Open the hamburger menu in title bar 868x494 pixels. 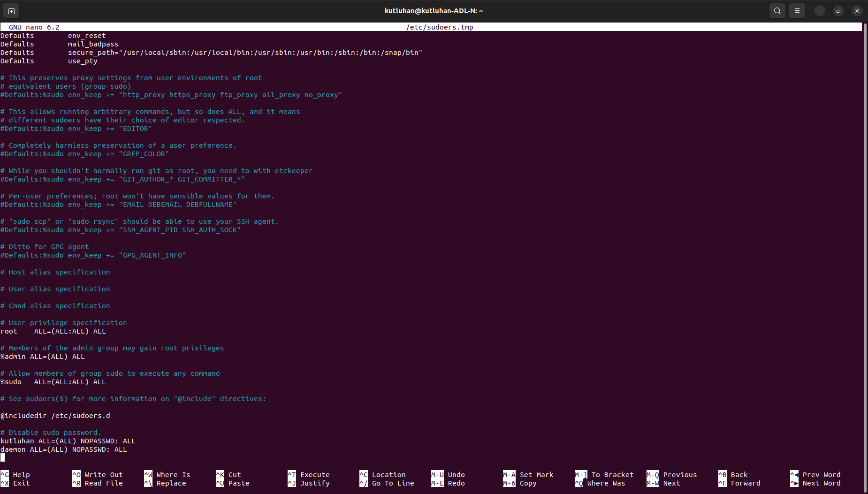point(797,11)
